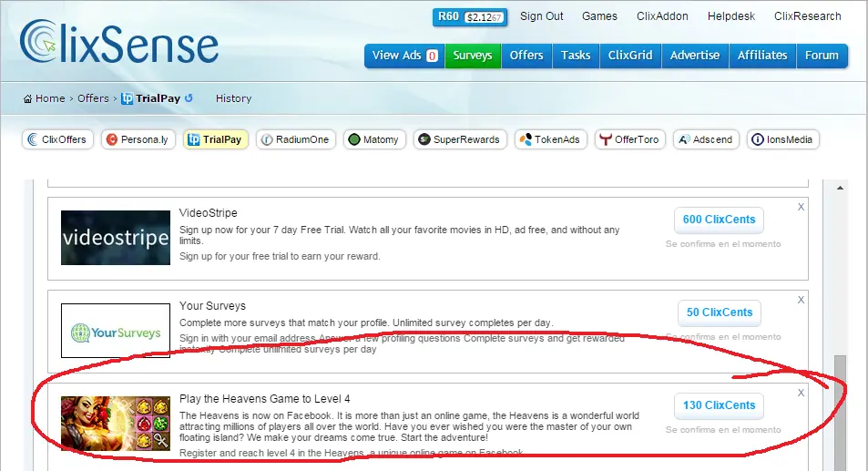Screen dimensions: 868x471
Task: Open the Advertise menu
Action: pyautogui.click(x=695, y=56)
